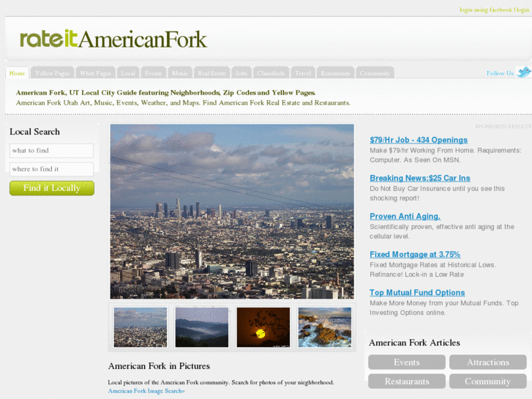Open the rateit AmericanFork logo

(113, 40)
